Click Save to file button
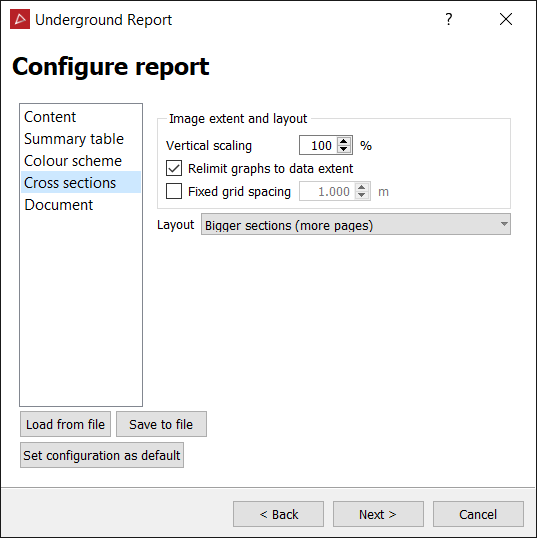Image resolution: width=537 pixels, height=538 pixels. pos(161,424)
